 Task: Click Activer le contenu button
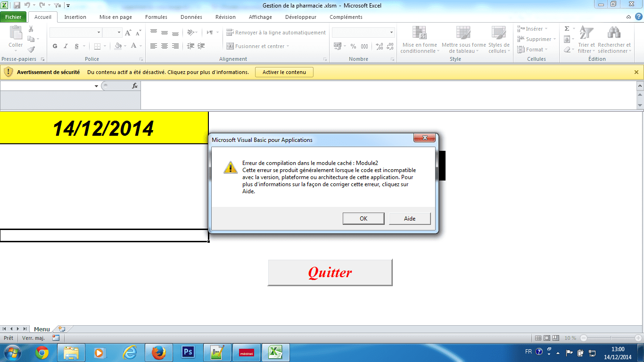coord(284,72)
